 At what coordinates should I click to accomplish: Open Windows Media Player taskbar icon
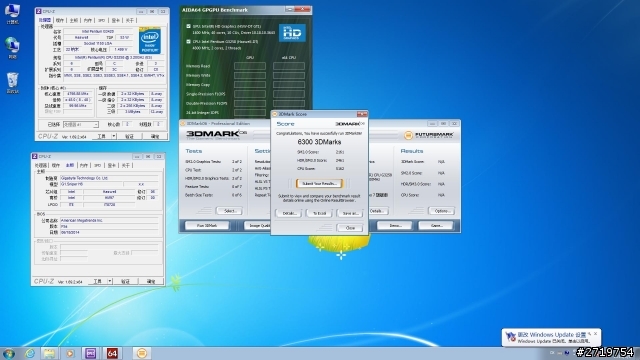[70, 353]
